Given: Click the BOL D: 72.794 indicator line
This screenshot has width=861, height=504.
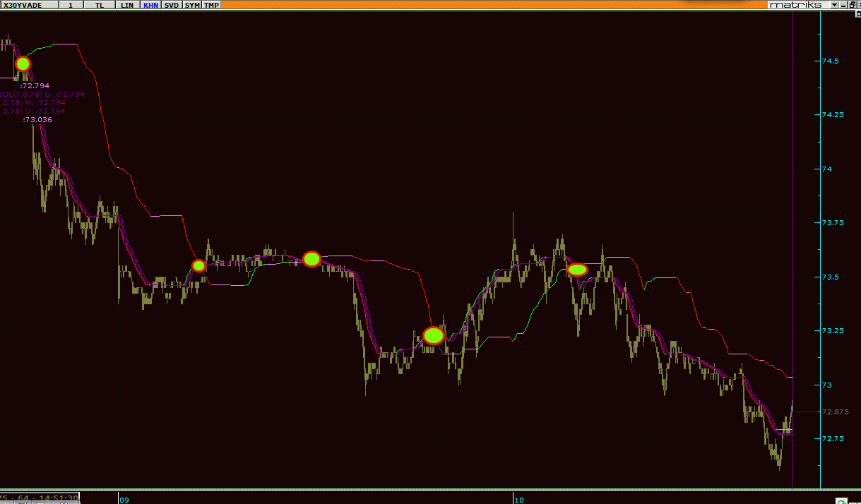Looking at the screenshot, I should click(x=32, y=111).
